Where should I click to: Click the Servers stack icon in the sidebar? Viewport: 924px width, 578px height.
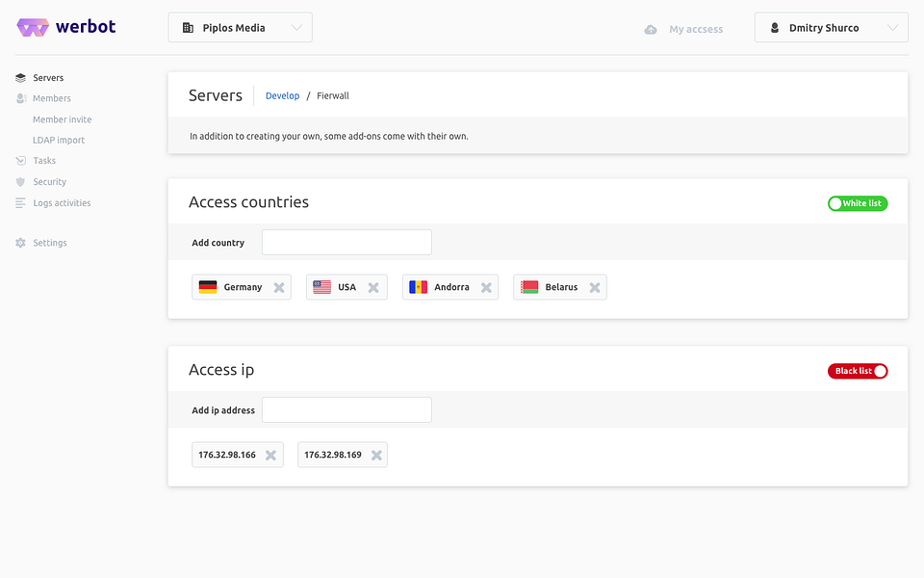[20, 78]
